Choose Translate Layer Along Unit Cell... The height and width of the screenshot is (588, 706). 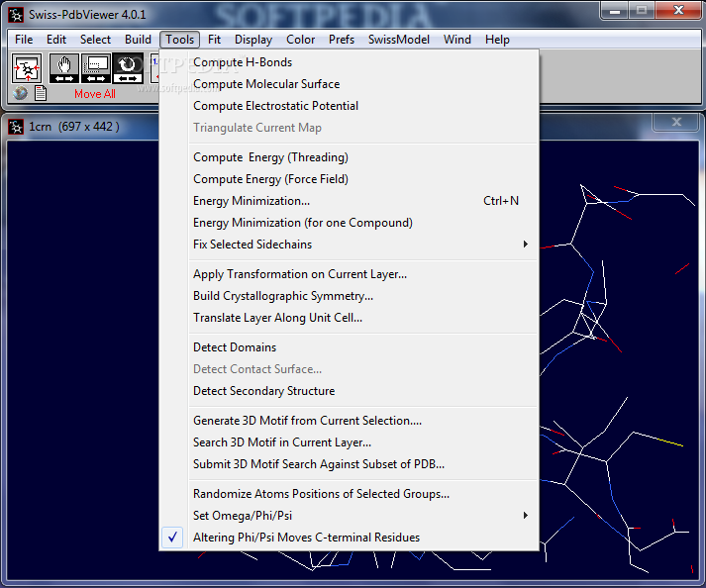pyautogui.click(x=349, y=318)
